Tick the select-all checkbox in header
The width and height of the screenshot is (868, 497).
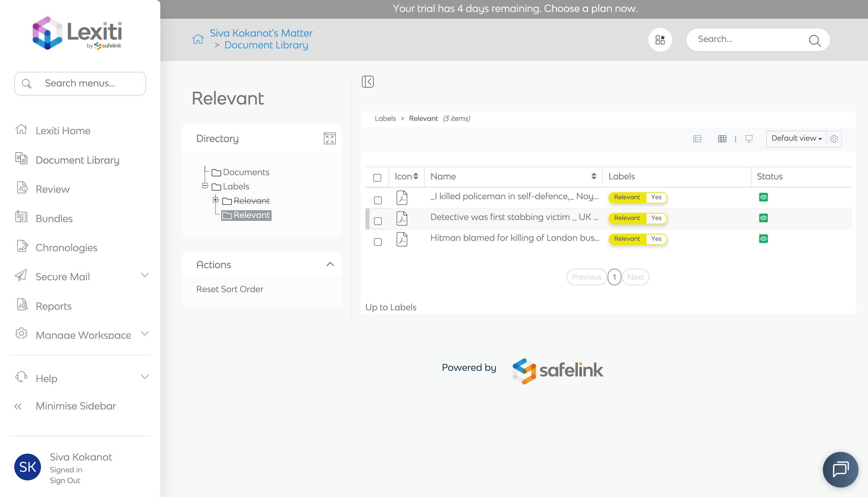(x=377, y=178)
